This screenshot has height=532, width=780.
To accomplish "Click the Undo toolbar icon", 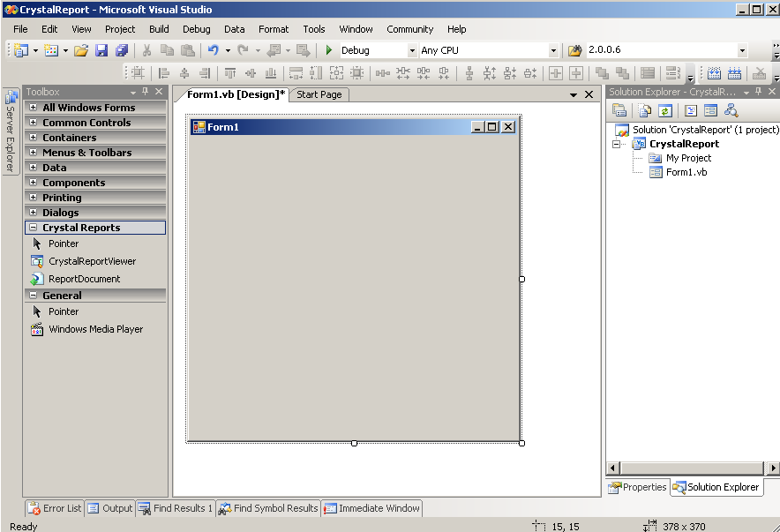I will 213,50.
